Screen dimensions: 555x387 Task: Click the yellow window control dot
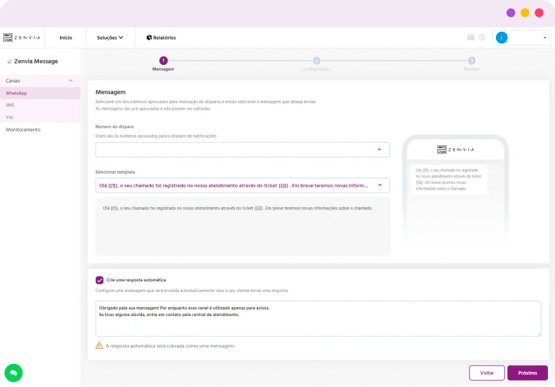(525, 13)
